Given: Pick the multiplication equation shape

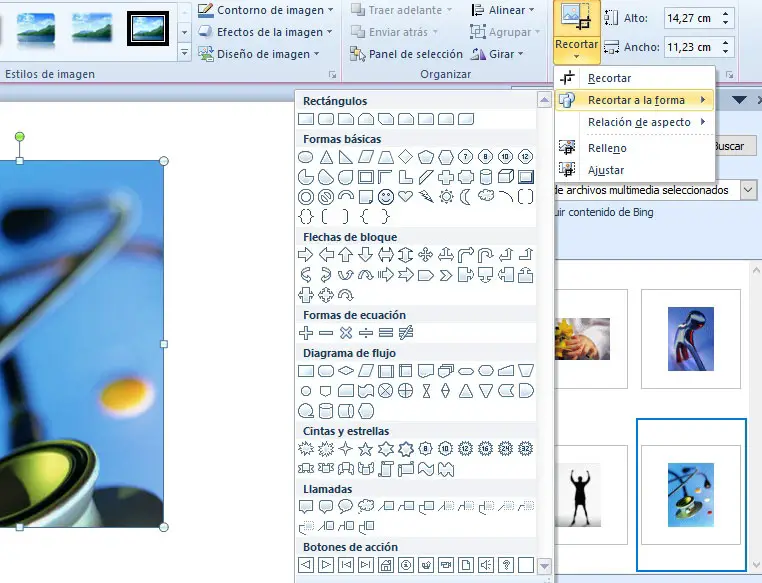Looking at the screenshot, I should tap(346, 333).
